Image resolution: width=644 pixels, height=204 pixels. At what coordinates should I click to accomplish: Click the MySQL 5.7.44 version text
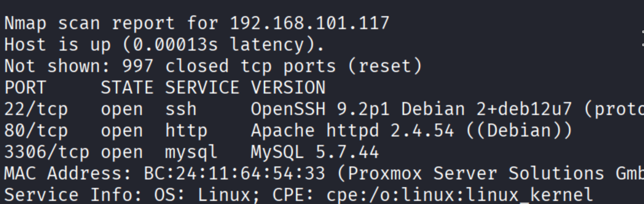click(x=315, y=152)
